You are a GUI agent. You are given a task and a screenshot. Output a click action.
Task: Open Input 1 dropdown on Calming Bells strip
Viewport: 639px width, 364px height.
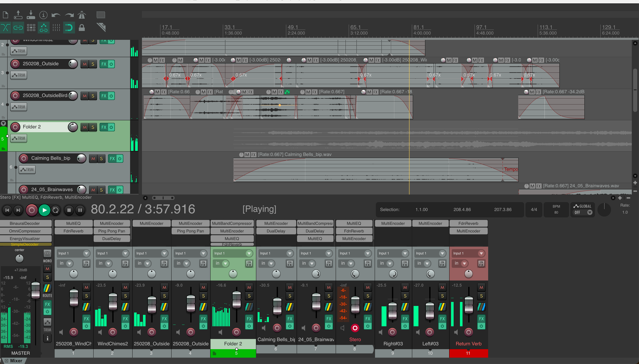pos(276,253)
